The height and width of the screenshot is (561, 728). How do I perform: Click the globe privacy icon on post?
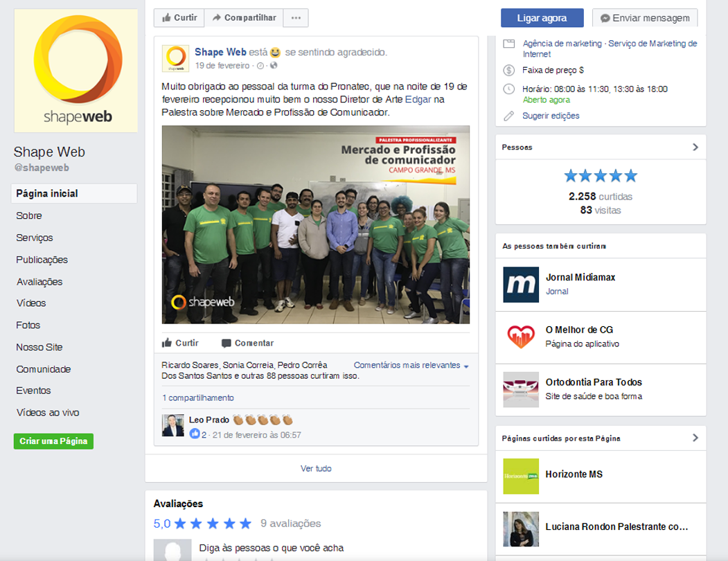click(x=274, y=66)
